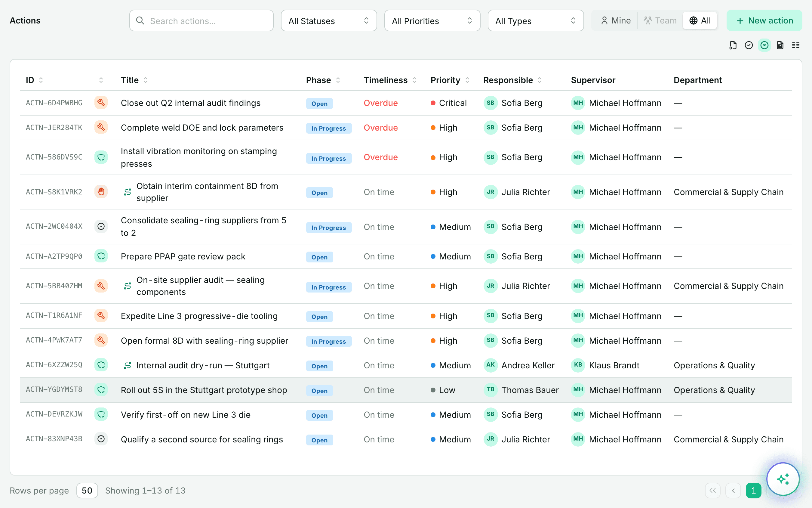
Task: Switch the view to Team
Action: point(660,20)
